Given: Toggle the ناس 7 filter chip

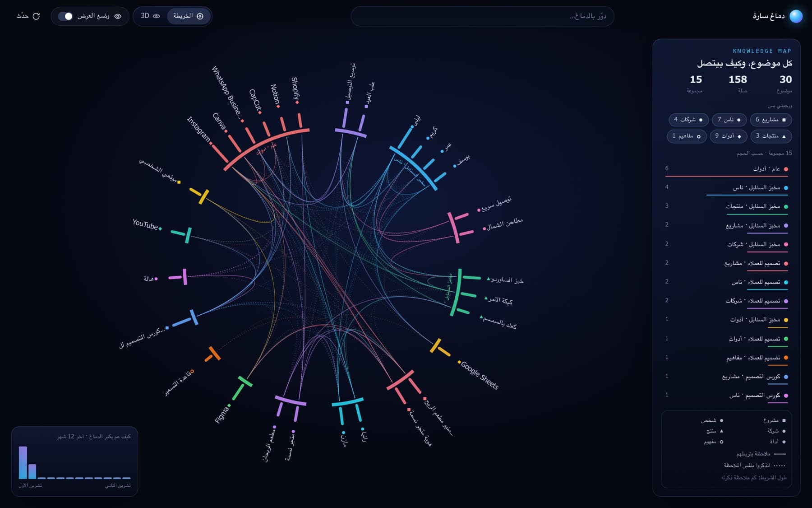Looking at the screenshot, I should click(729, 120).
